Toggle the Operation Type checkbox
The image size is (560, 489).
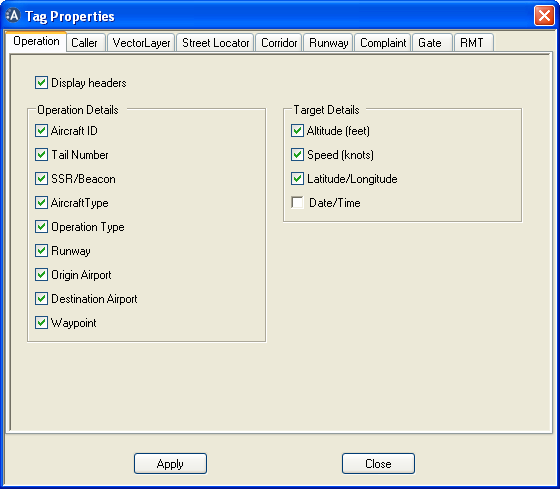point(41,226)
